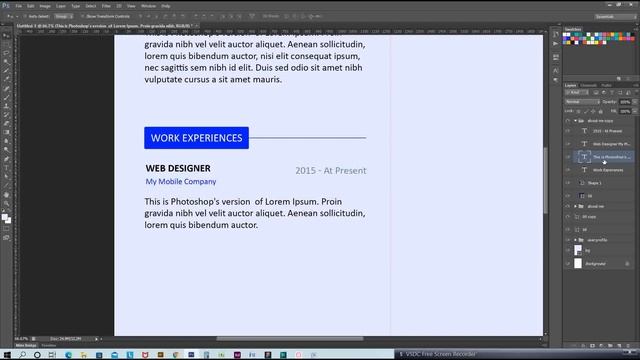Hide the bg layer
The image size is (640, 360).
568,250
